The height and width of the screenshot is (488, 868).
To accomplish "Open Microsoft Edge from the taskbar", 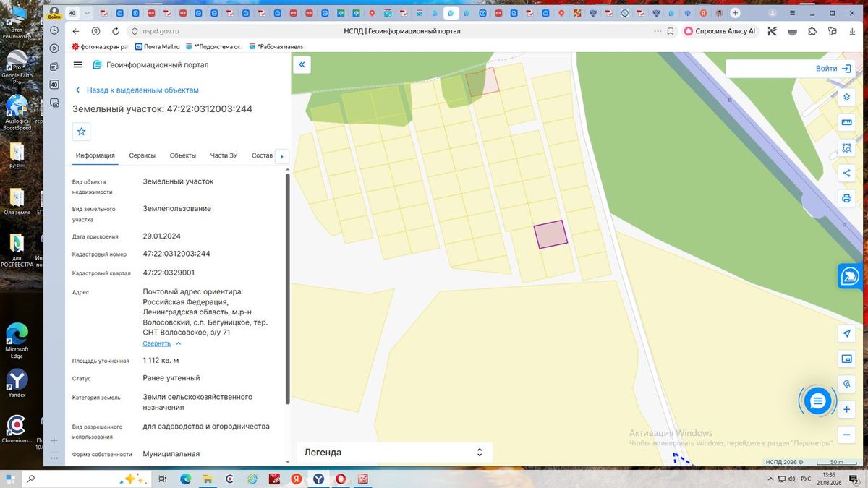I will 185,479.
